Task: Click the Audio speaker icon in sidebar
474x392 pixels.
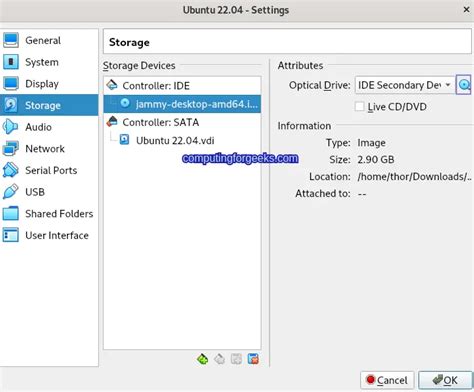Action: [x=11, y=127]
